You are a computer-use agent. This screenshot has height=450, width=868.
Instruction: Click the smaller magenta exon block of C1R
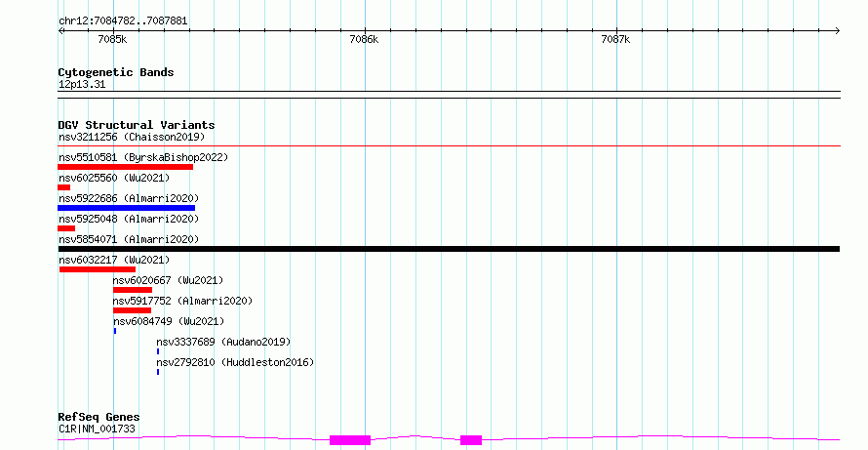point(471,440)
